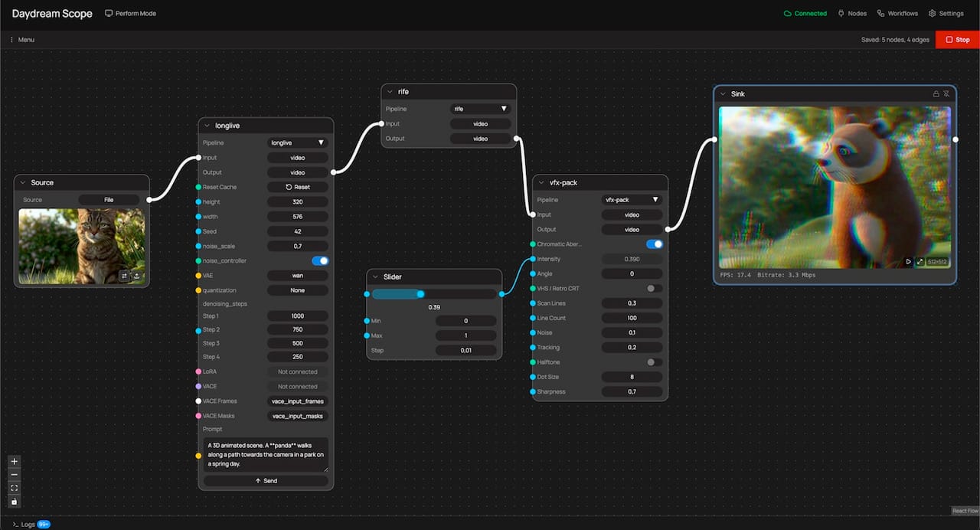
Task: Open vfx-pack Pipeline dropdown
Action: [x=632, y=200]
